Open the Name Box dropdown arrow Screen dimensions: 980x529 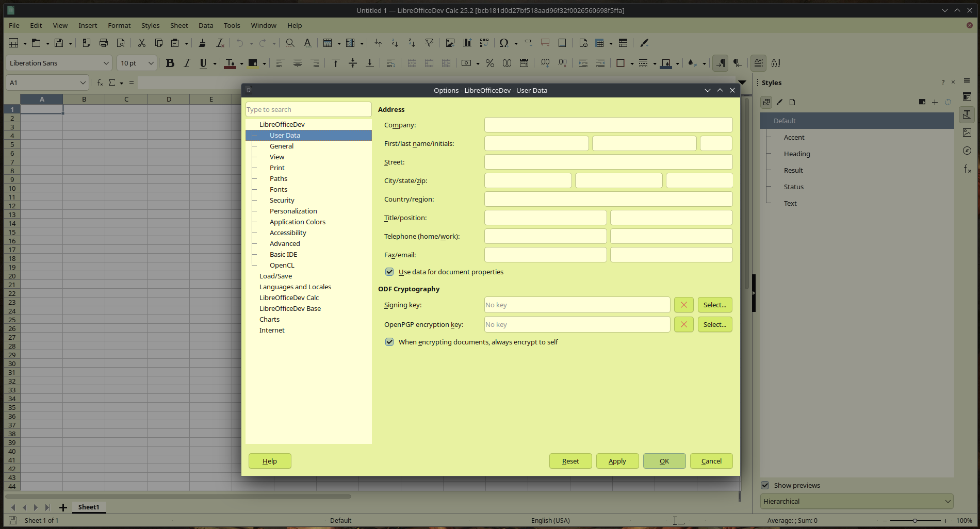point(83,82)
